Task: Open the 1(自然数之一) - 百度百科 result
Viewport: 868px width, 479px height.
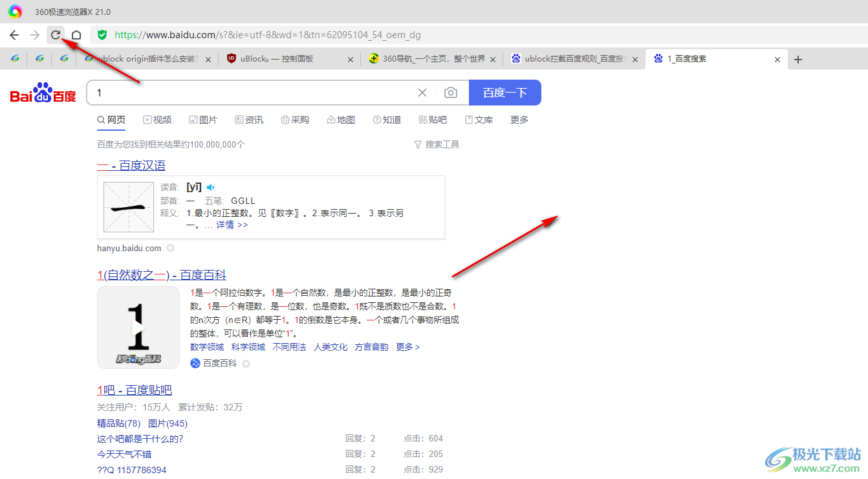Action: coord(162,275)
